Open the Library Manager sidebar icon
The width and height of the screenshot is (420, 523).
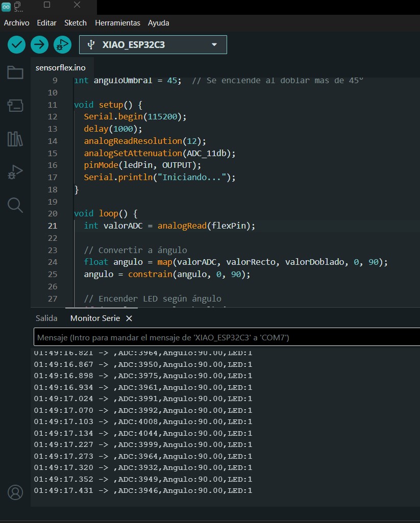click(x=15, y=139)
